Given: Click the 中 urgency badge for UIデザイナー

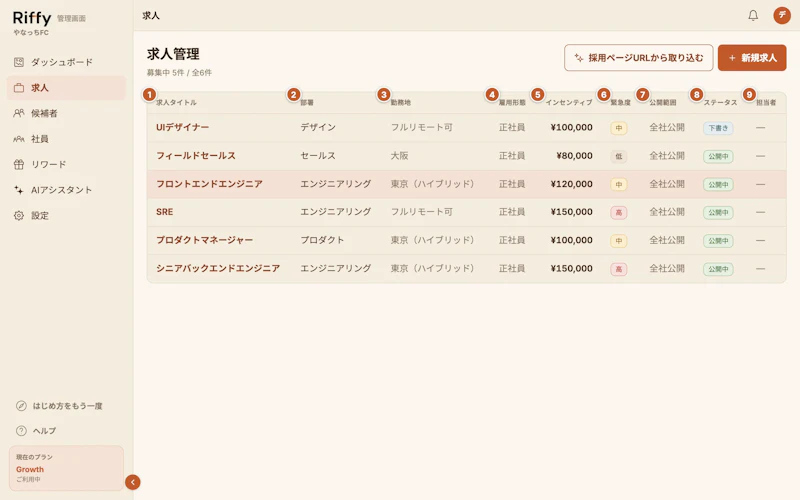Looking at the screenshot, I should point(618,128).
